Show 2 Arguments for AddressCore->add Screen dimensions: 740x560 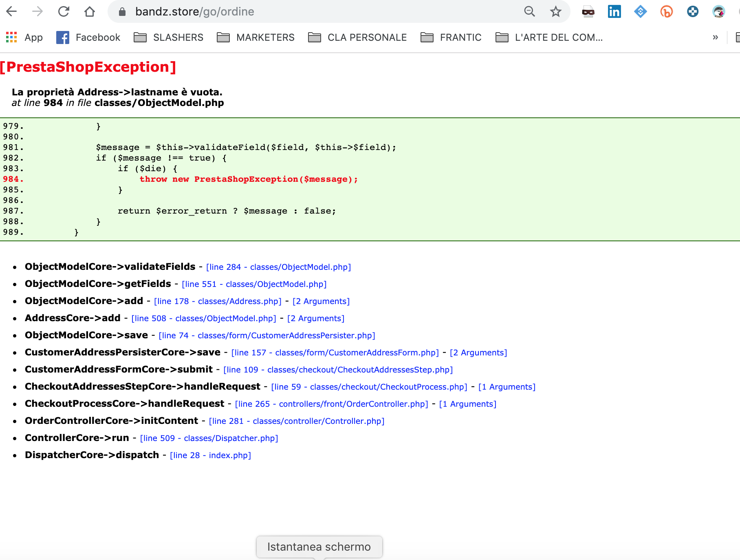pyautogui.click(x=316, y=318)
